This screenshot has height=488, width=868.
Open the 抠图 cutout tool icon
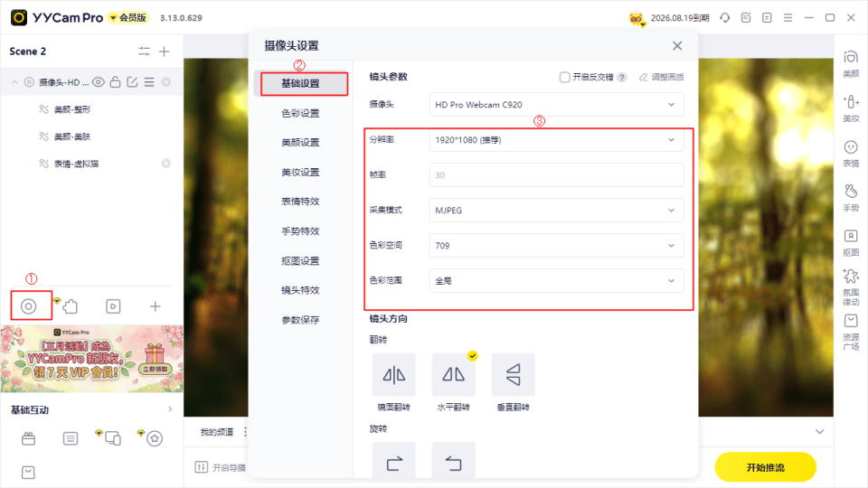click(x=850, y=241)
